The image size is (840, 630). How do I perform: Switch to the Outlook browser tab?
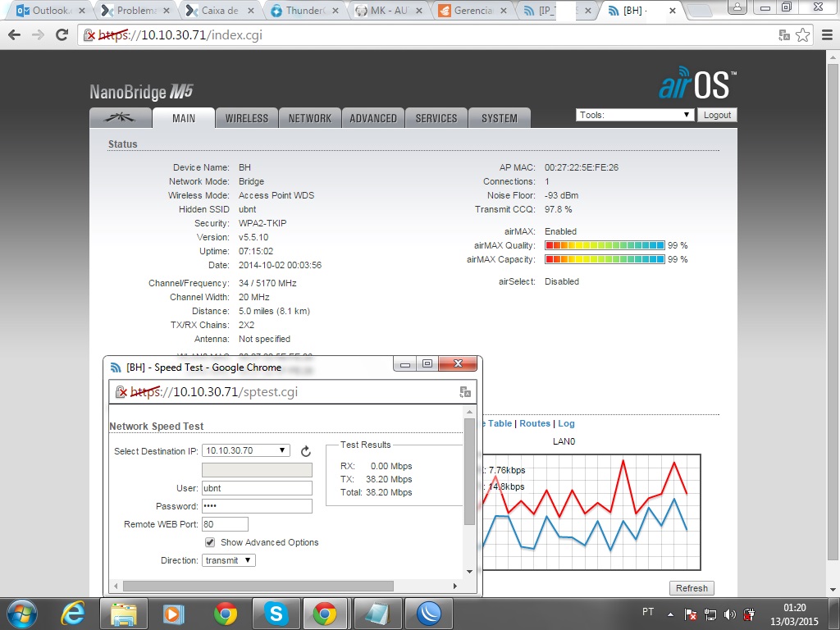click(x=51, y=10)
